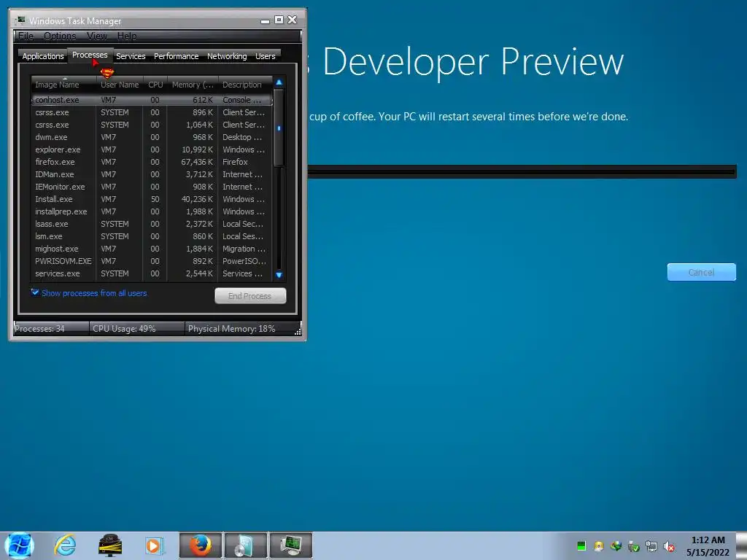Viewport: 747px width, 560px height.
Task: Click the Processes: 34 status entry
Action: 50,329
